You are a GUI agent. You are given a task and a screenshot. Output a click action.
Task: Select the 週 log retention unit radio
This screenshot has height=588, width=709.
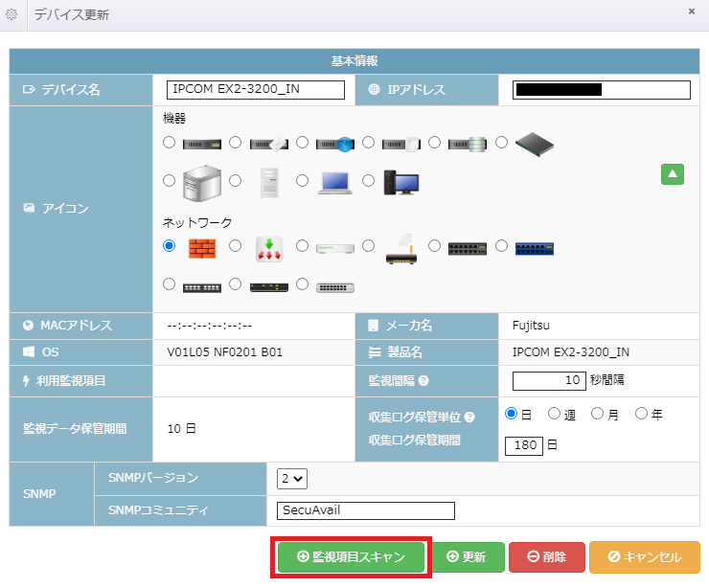pyautogui.click(x=554, y=414)
